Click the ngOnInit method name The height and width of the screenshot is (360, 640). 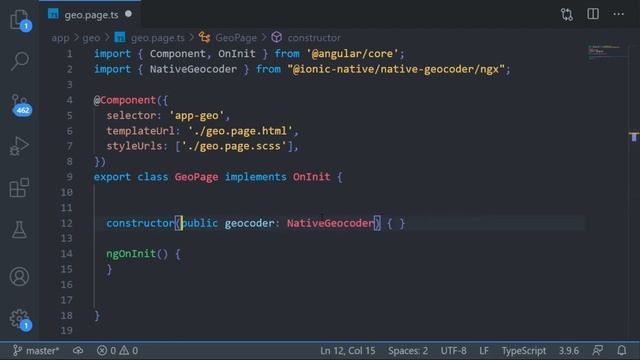131,254
